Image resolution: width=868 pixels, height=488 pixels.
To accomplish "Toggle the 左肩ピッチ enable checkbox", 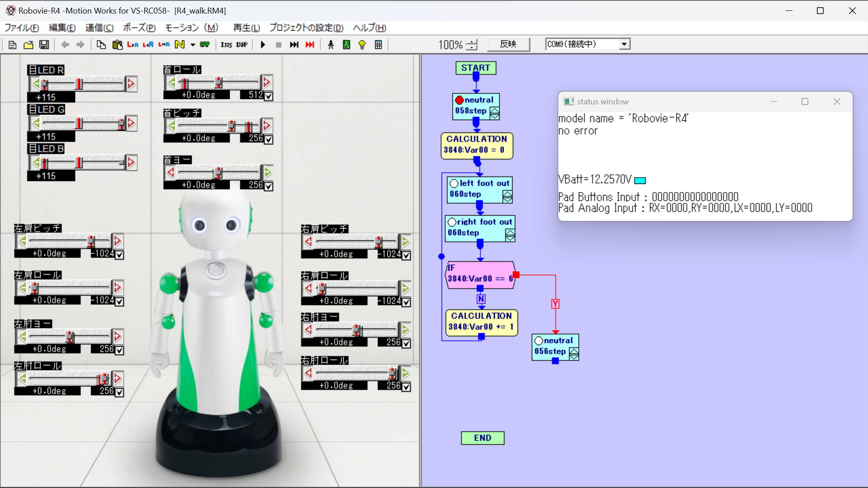I will (119, 255).
